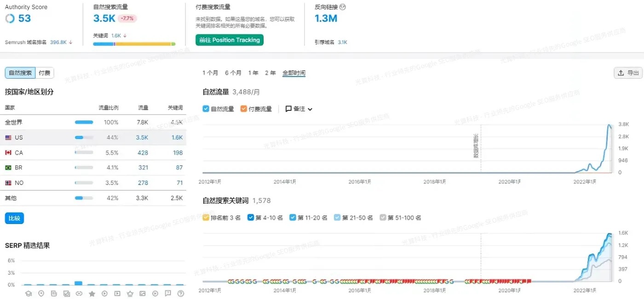This screenshot has width=644, height=299.
Task: Click the 导出 export button
Action: point(628,73)
